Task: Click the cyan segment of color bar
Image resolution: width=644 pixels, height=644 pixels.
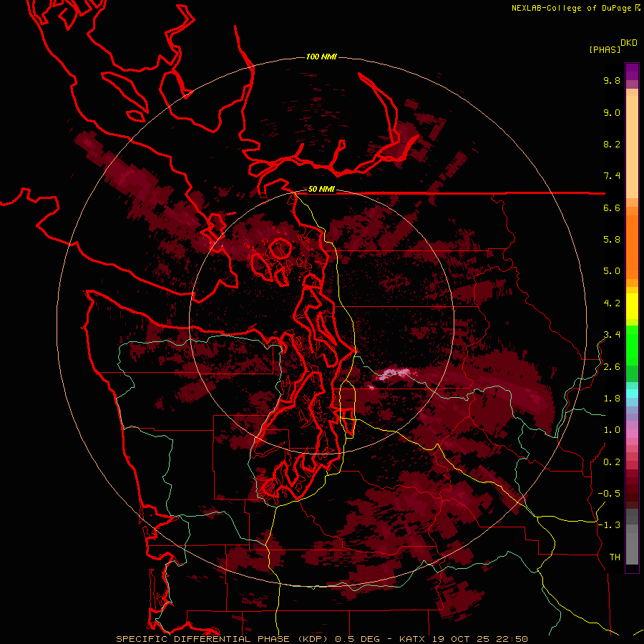Action: pos(632,393)
